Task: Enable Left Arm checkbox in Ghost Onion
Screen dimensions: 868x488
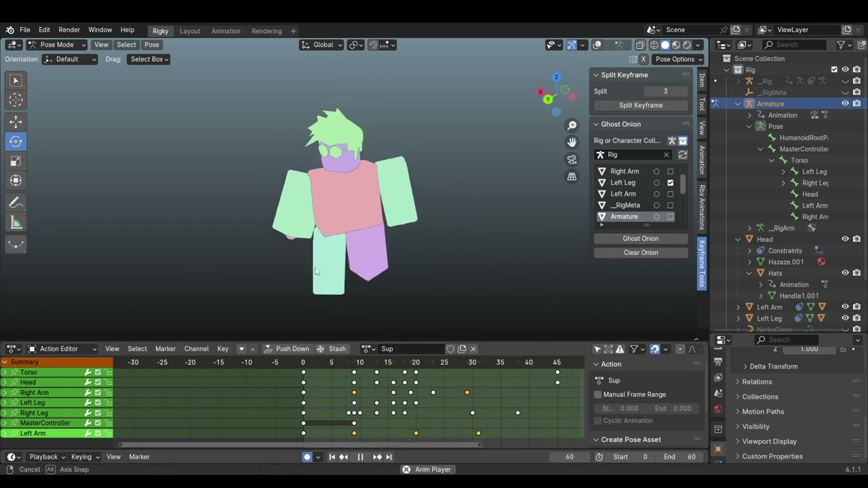Action: pyautogui.click(x=670, y=194)
